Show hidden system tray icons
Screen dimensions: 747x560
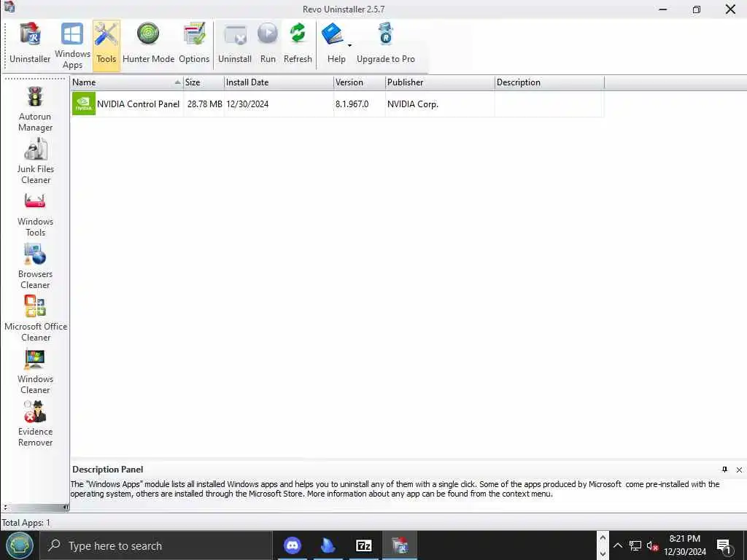(617, 545)
